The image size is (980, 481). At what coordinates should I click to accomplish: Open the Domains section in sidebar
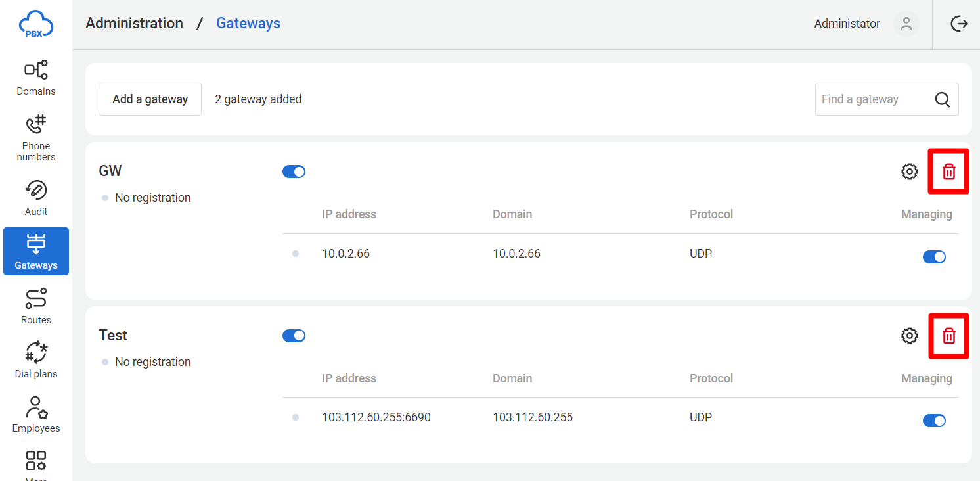36,78
